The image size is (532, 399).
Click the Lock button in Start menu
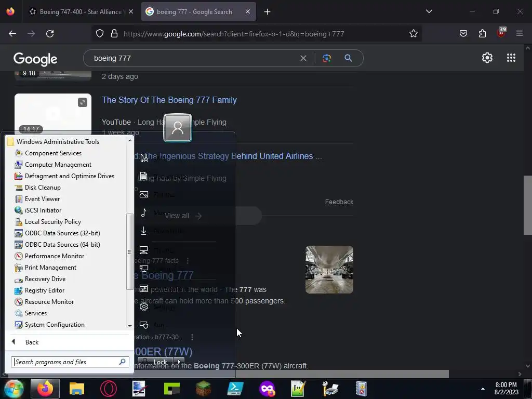(156, 362)
